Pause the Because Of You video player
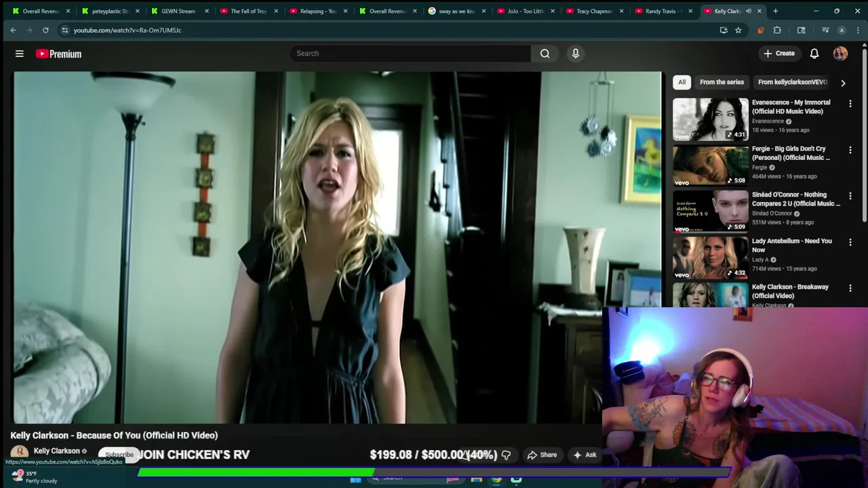The width and height of the screenshot is (868, 488). (337, 247)
